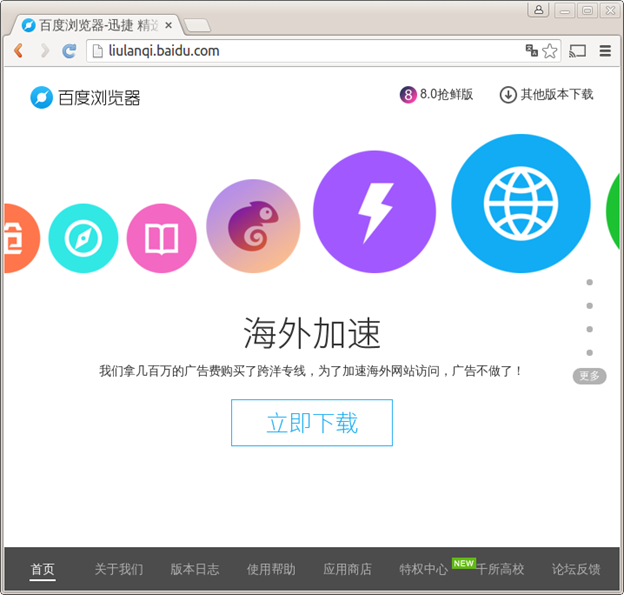Viewport: 624px width, 595px height.
Task: Jump to the first page indicator dot
Action: (x=589, y=282)
